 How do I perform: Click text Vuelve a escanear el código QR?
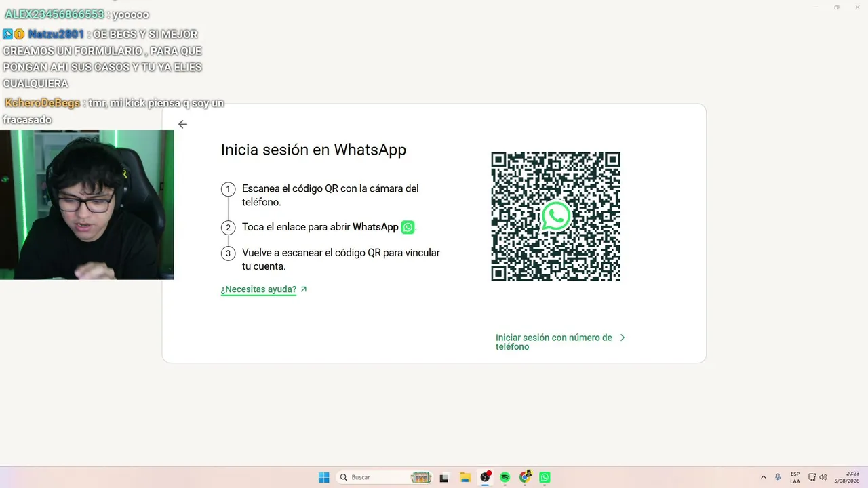click(x=341, y=260)
